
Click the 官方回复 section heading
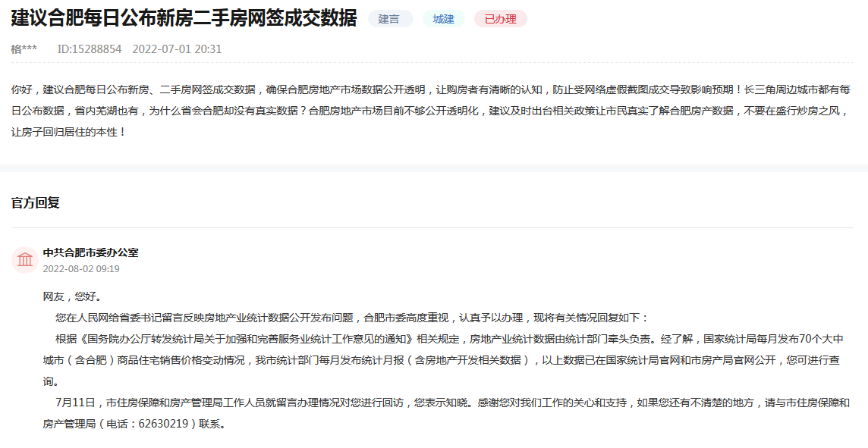36,202
